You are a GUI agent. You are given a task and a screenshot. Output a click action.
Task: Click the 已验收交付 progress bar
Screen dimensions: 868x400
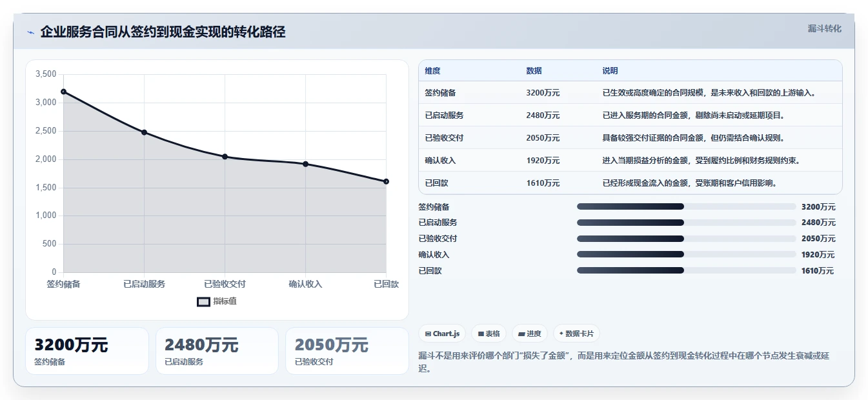pyautogui.click(x=687, y=239)
